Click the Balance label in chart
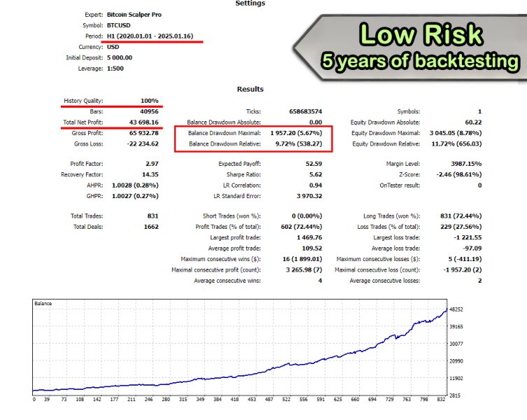Viewport: 527px width, 420px height. click(43, 303)
